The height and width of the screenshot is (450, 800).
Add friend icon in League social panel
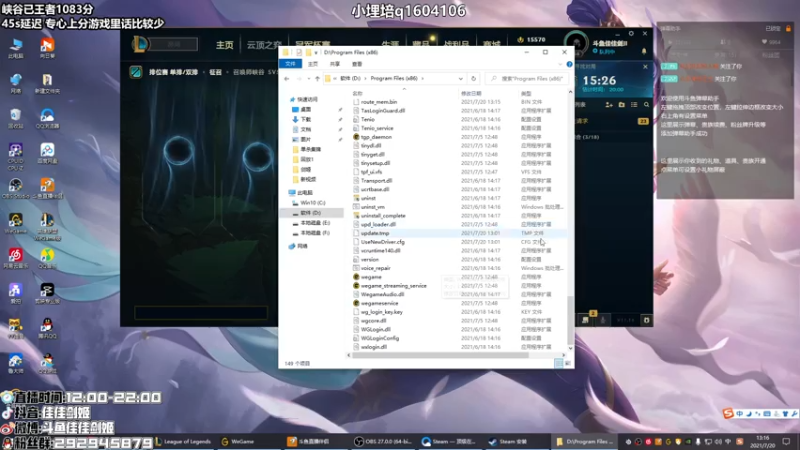pyautogui.click(x=609, y=105)
